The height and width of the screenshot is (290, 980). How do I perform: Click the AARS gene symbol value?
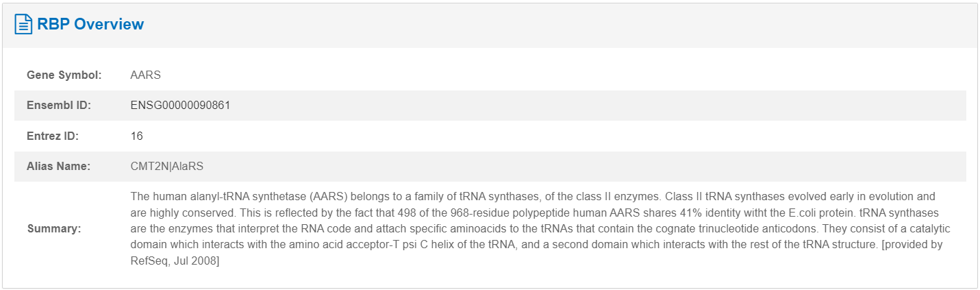tap(145, 75)
